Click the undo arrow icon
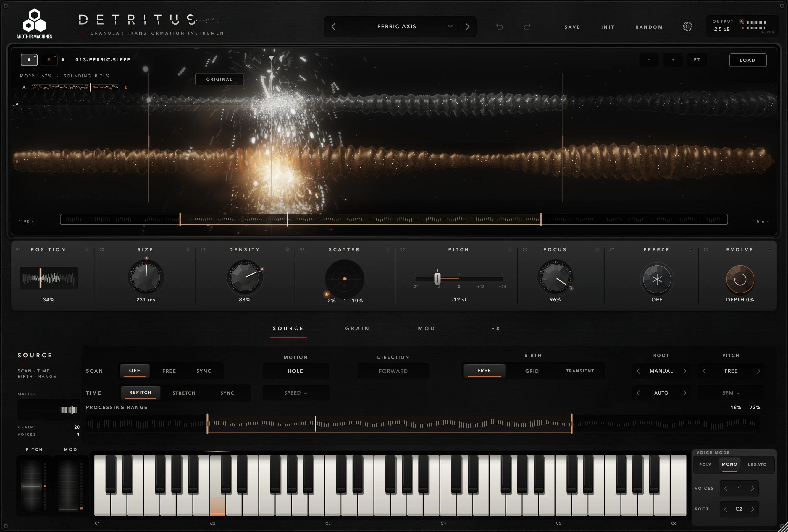The width and height of the screenshot is (788, 532). [x=499, y=26]
